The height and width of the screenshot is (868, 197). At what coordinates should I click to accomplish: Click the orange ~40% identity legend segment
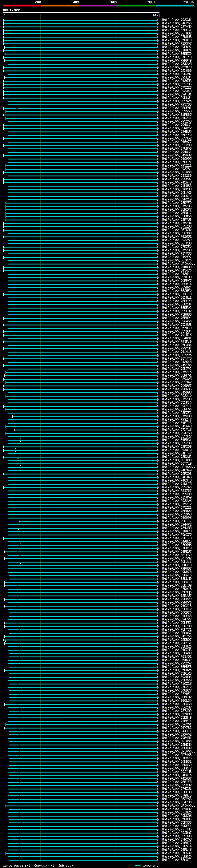click(x=60, y=6)
